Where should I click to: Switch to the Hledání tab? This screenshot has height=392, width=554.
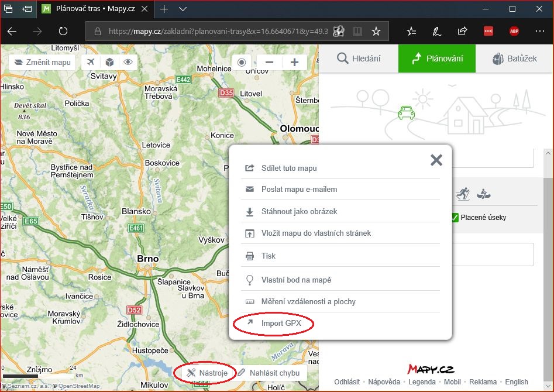click(x=359, y=59)
